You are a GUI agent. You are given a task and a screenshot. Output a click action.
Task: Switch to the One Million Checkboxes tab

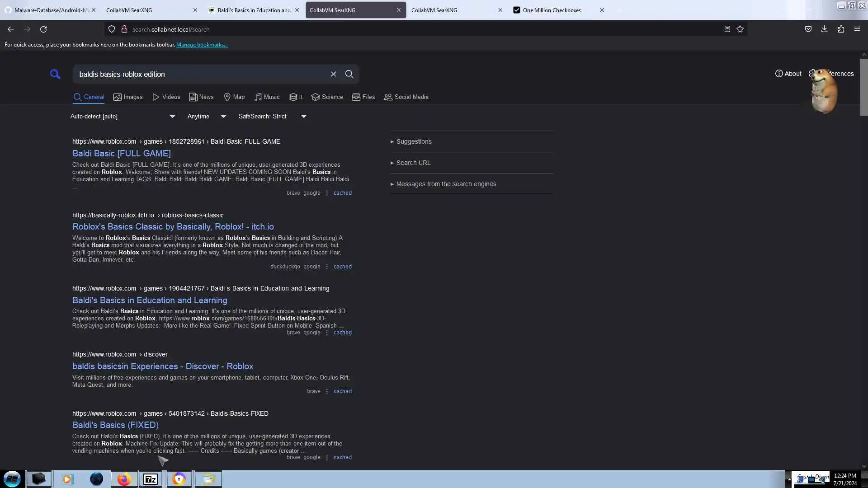coord(552,10)
